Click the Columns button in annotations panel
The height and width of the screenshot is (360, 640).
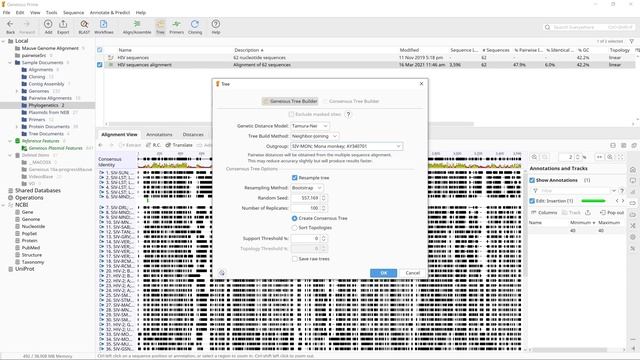coord(544,213)
